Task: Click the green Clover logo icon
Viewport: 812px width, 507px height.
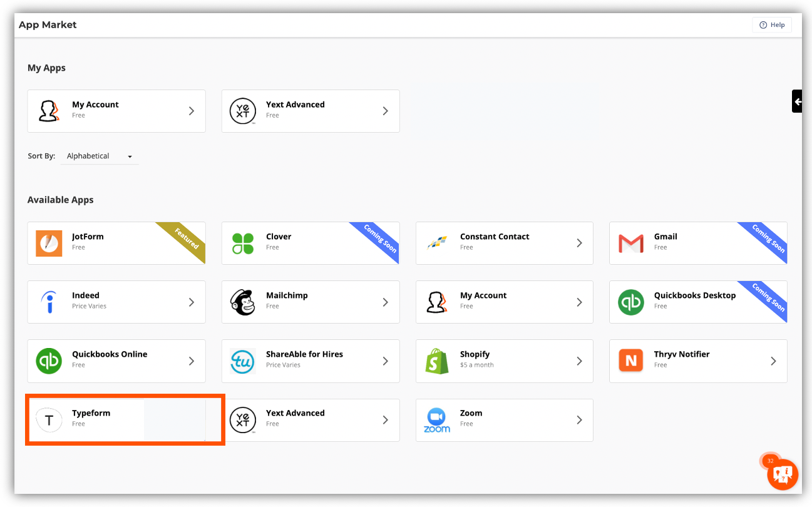Action: coord(243,243)
